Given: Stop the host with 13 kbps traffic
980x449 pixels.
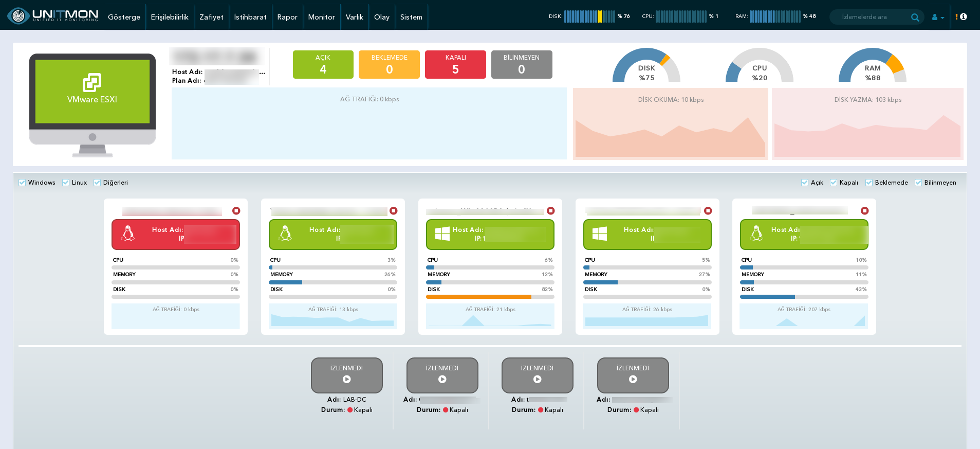Looking at the screenshot, I should (x=394, y=211).
